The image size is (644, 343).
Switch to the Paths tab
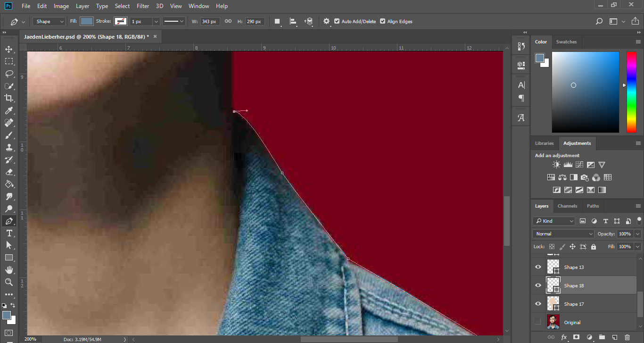(593, 206)
